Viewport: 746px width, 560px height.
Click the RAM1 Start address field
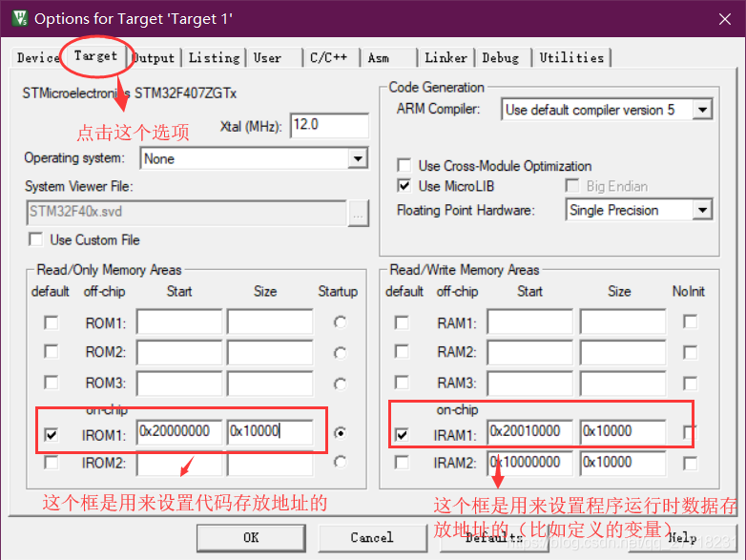point(530,322)
